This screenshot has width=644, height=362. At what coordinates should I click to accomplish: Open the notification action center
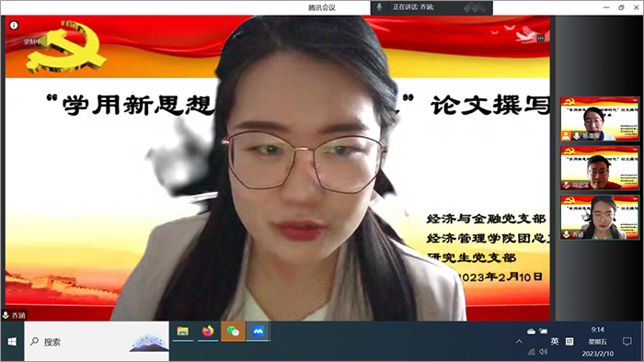point(627,342)
